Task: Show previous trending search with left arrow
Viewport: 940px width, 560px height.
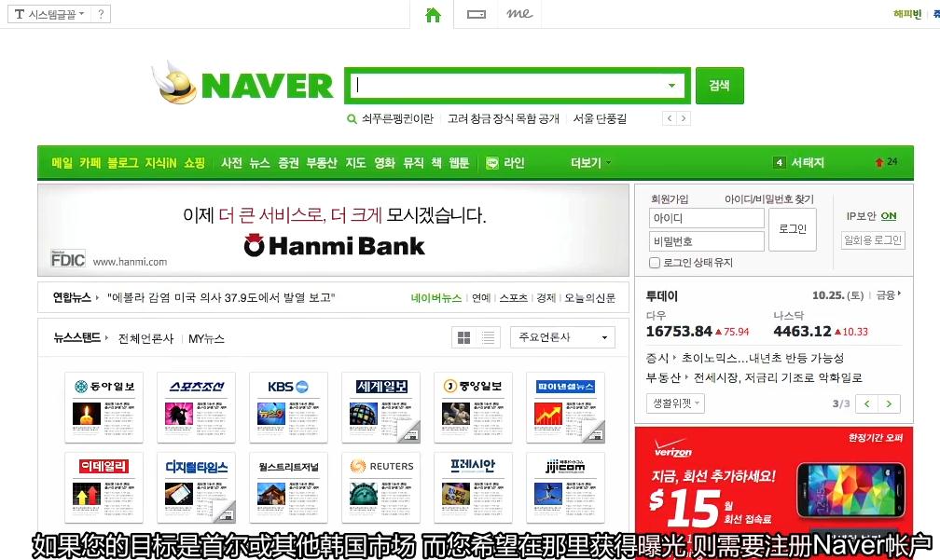Action: [x=669, y=118]
